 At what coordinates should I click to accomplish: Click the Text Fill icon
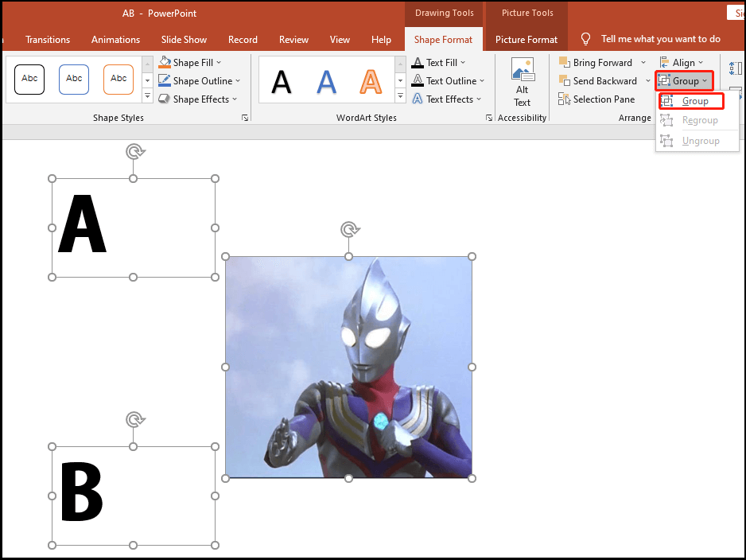[x=418, y=62]
